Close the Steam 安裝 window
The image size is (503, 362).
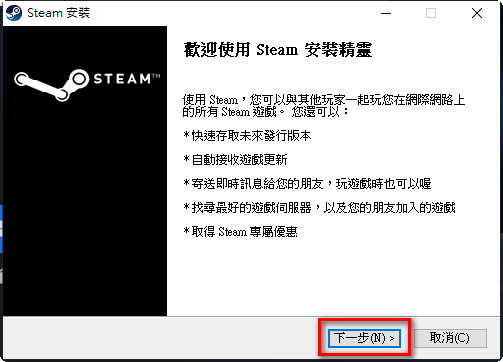[x=477, y=13]
